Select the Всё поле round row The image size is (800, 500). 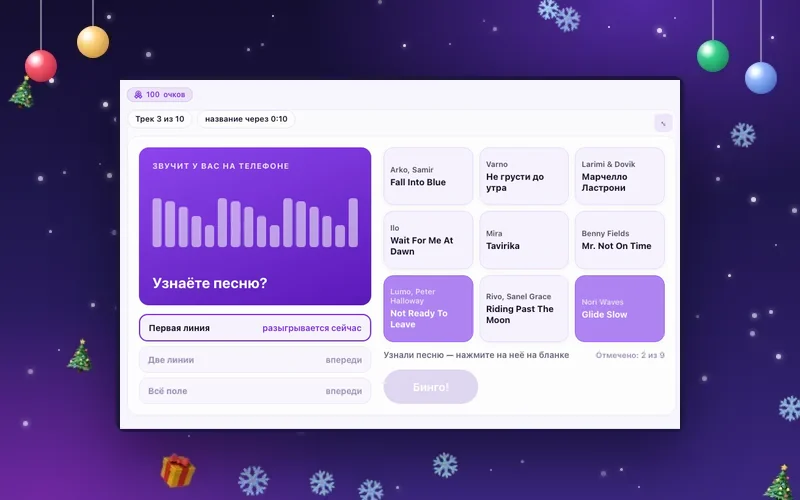click(x=255, y=391)
